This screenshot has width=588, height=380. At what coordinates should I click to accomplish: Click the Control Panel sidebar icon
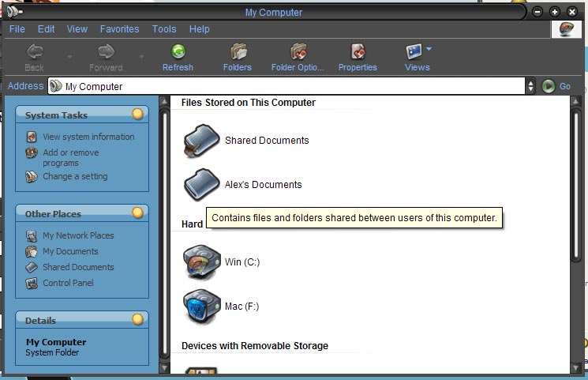click(32, 283)
